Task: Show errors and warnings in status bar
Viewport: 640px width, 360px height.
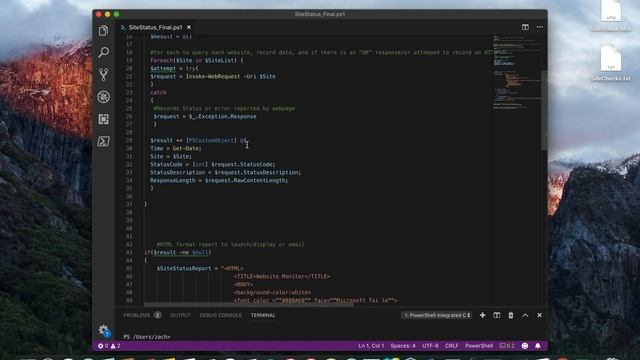Action: [x=109, y=346]
